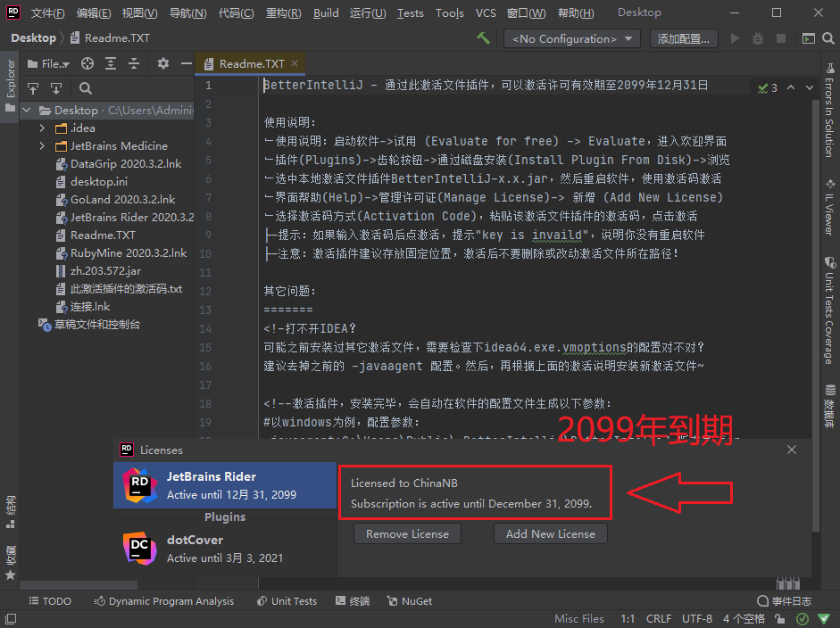Screen dimensions: 840x628
Task: Click the read-only lock icon in status bar
Action: pos(780,619)
